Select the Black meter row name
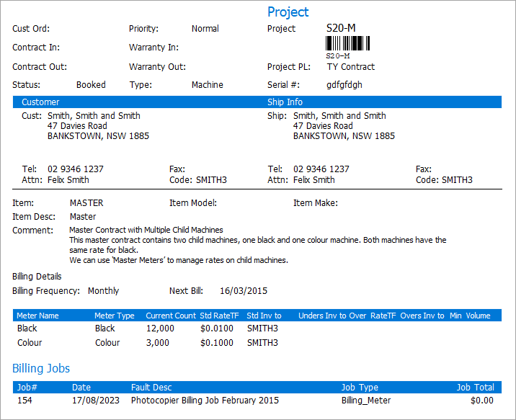Image resolution: width=516 pixels, height=420 pixels. click(x=27, y=329)
